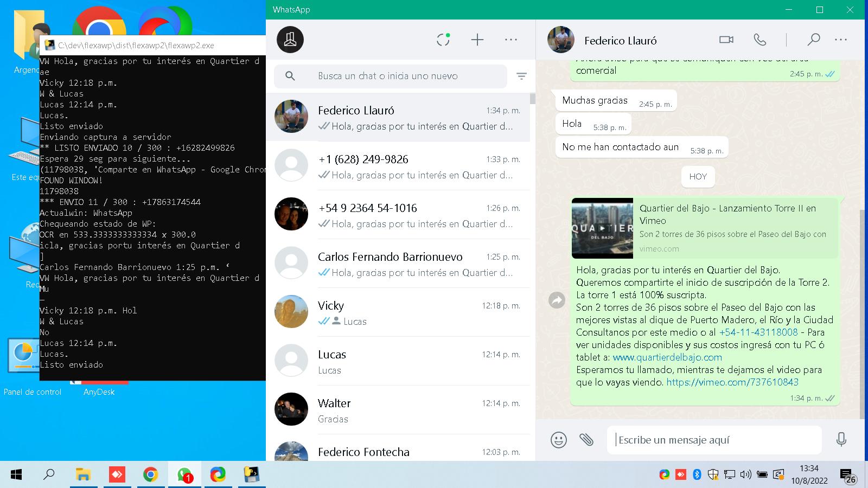Screen dimensions: 868x488
Task: Open the +1 (628) 249-9826 chat
Action: pos(398,166)
